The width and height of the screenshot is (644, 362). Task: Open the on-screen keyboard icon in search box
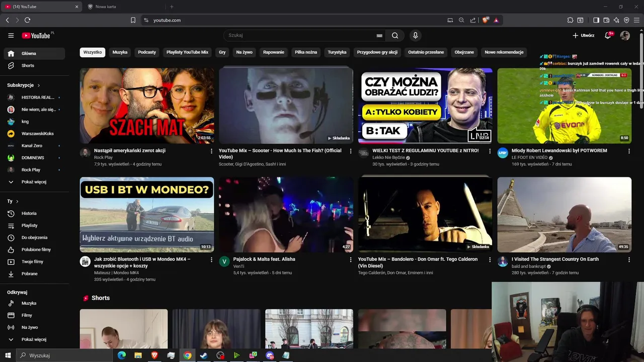click(x=379, y=36)
